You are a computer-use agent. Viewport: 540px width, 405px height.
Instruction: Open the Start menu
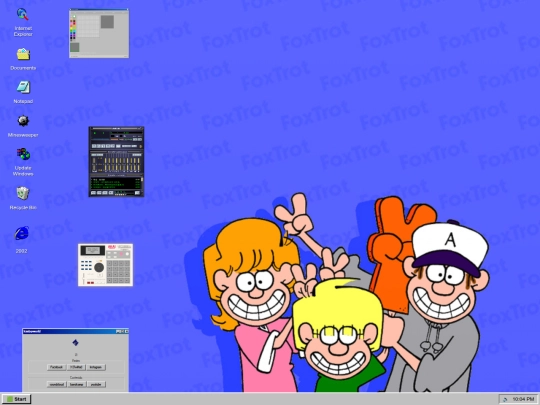tap(16, 399)
